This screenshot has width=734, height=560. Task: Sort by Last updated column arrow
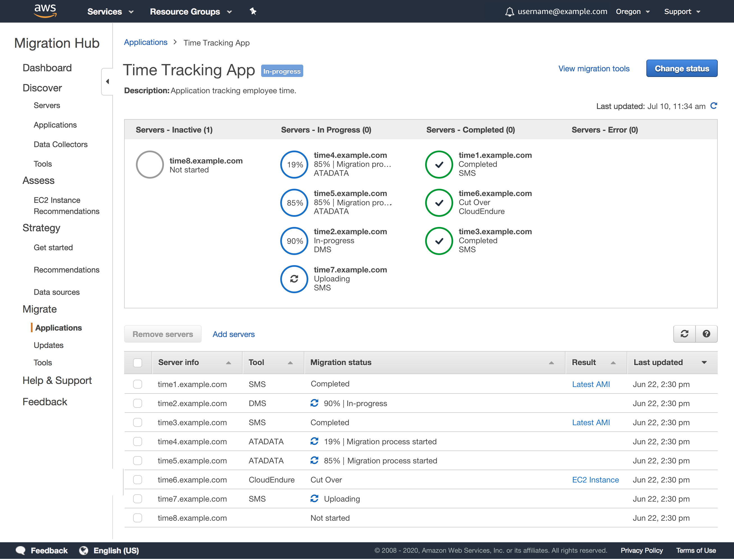point(704,363)
